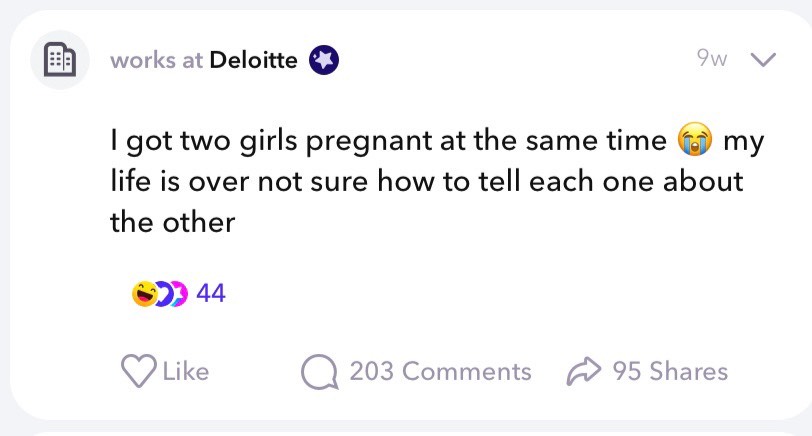Click the comment bubble icon

click(320, 371)
